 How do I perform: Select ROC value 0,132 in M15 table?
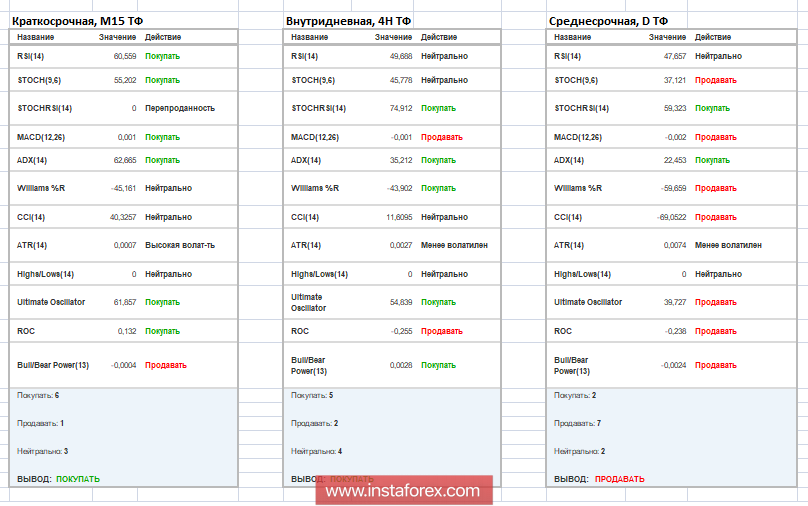(127, 331)
